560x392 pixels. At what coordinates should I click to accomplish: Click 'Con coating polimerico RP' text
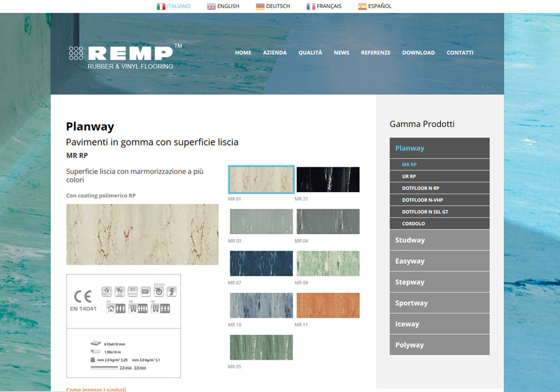[101, 195]
